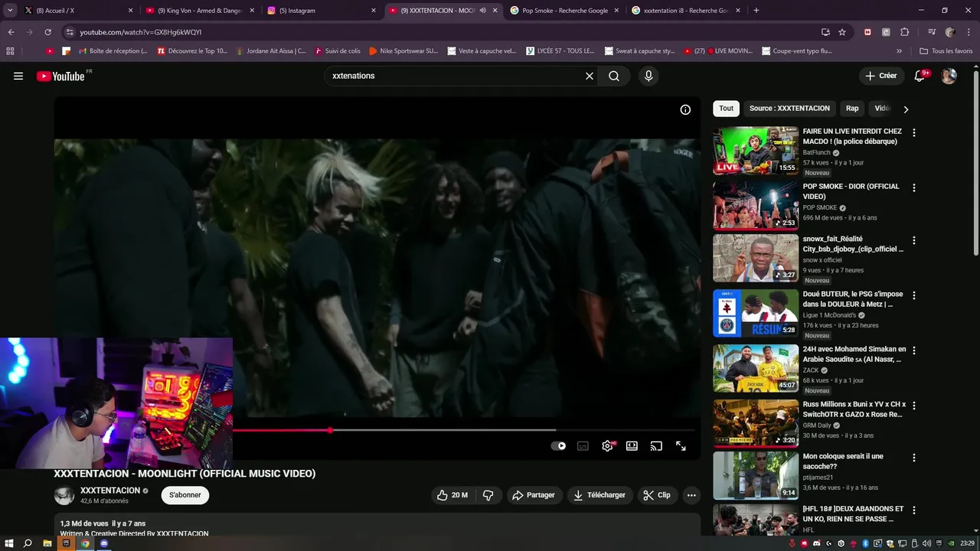The width and height of the screenshot is (980, 551).
Task: Open options for the Doué BUTEUR PSG video
Action: (913, 295)
